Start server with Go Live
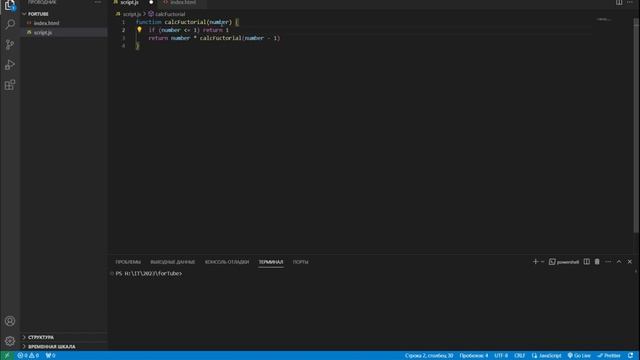Viewport: 640px width, 360px height. point(579,356)
